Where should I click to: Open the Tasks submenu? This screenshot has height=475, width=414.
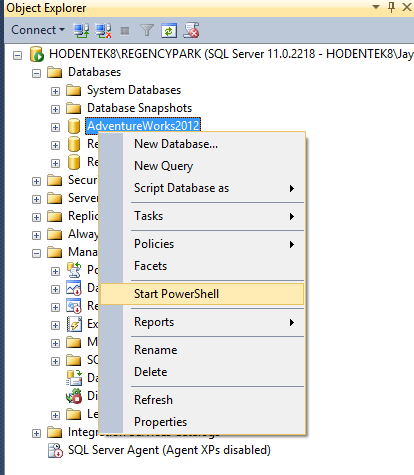coord(202,216)
